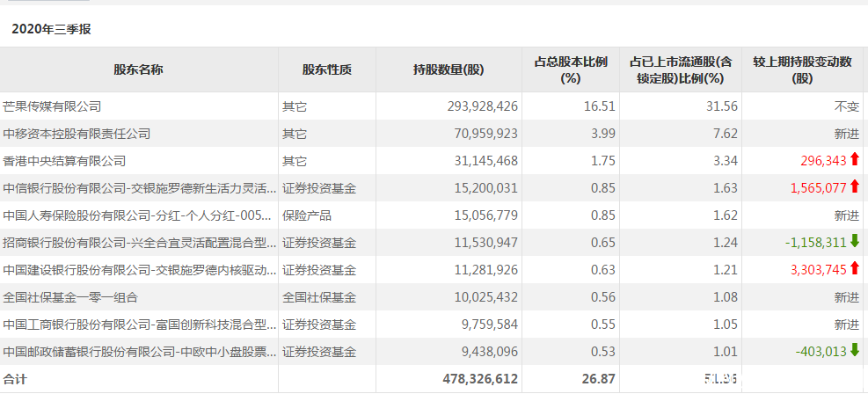
Task: Click the 股东性质 column header
Action: 326,69
